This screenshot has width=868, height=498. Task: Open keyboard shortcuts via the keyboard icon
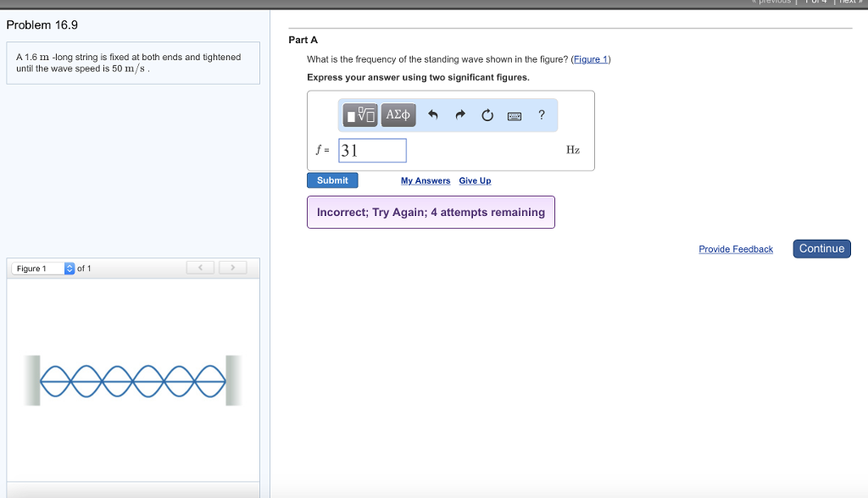coord(515,116)
